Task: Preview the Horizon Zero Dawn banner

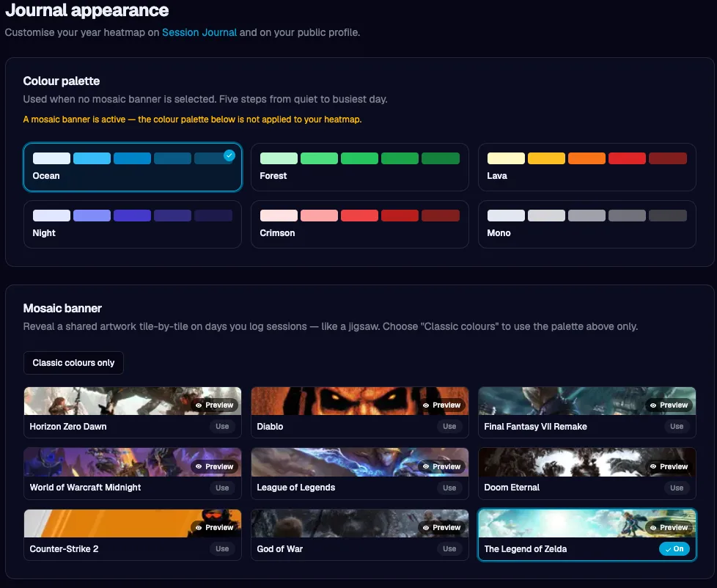Action: [215, 405]
